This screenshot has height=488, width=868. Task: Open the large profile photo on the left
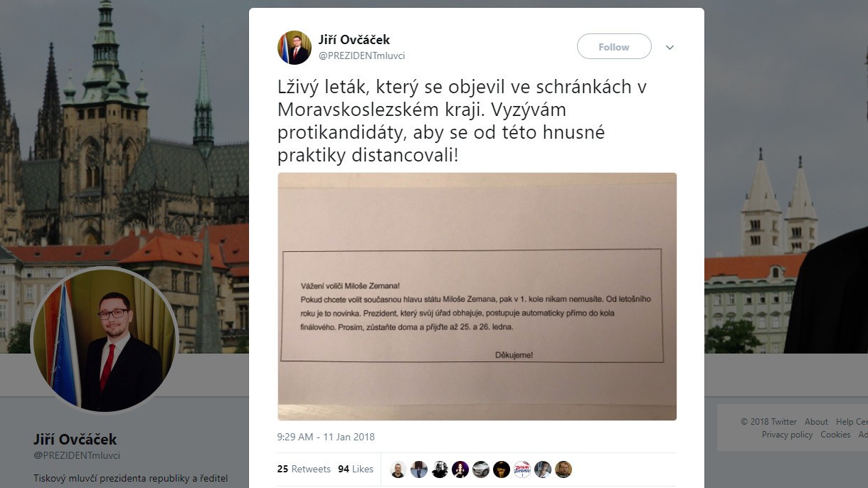105,339
